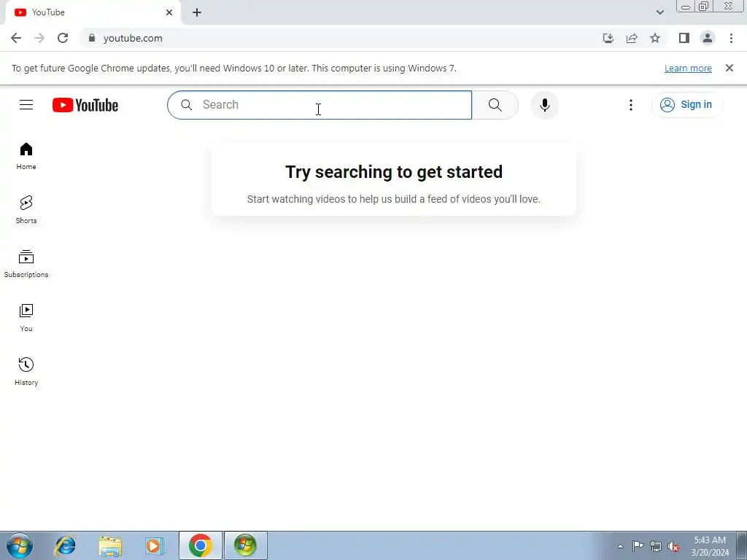The height and width of the screenshot is (560, 747).
Task: Open Chrome's three-dot customize menu
Action: [x=731, y=38]
